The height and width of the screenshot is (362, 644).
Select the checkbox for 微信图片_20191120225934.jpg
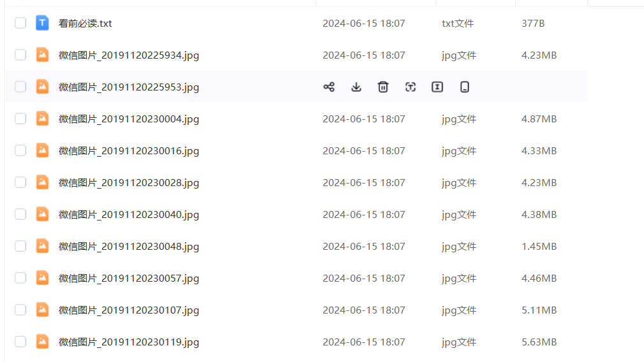coord(20,55)
